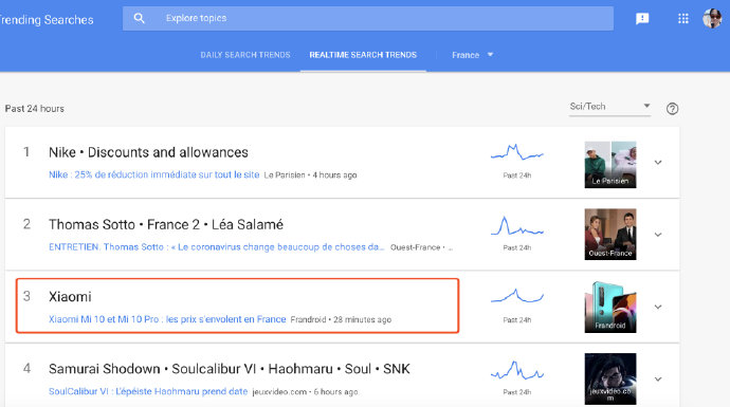
Task: Open the Sci/Tech category dropdown
Action: coord(609,107)
